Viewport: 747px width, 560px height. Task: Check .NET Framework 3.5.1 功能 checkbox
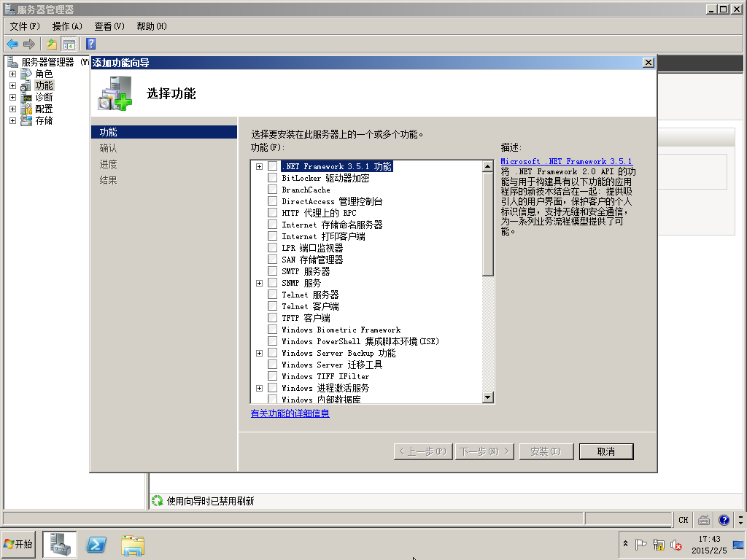[273, 166]
